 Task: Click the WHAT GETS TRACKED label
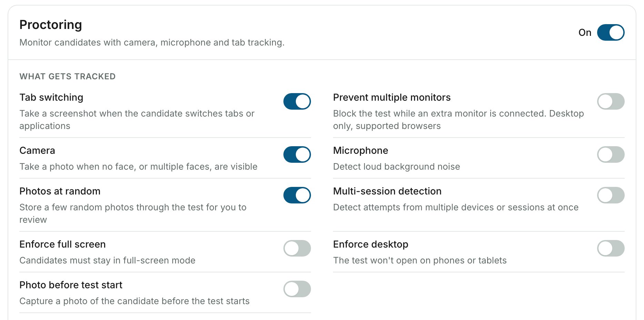point(68,77)
